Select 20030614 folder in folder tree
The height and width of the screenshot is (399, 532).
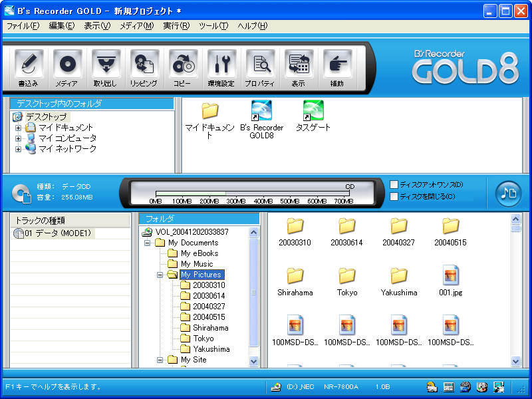(x=209, y=296)
